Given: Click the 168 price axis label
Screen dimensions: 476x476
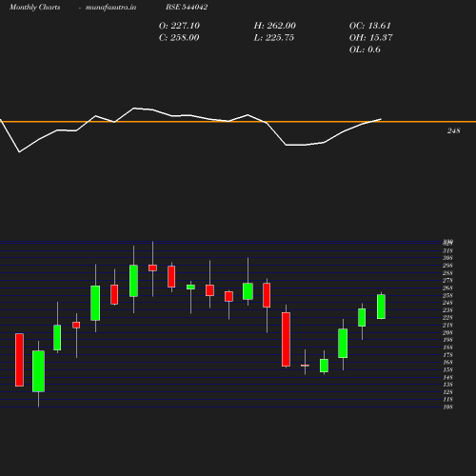Looking at the screenshot, I should click(447, 362).
